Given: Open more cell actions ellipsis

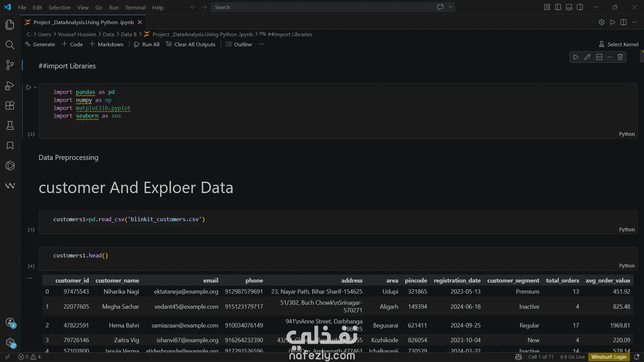Looking at the screenshot, I should (610, 57).
